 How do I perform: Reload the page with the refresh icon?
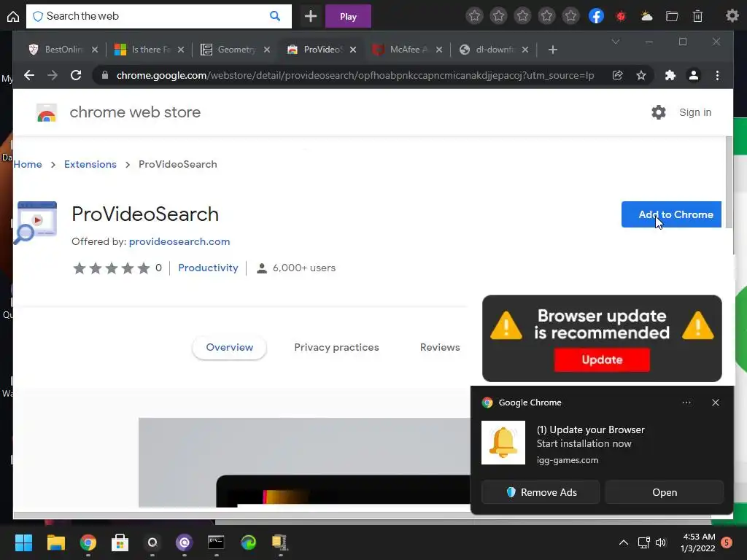[x=76, y=75]
